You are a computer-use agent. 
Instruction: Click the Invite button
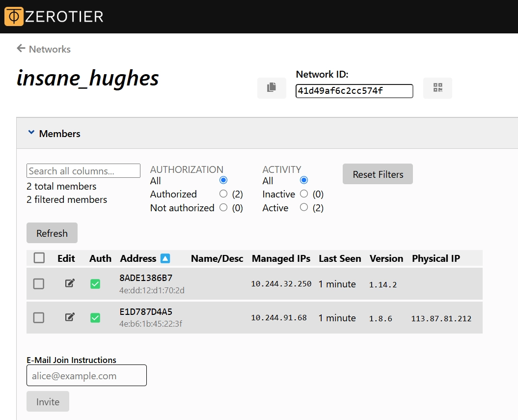48,401
